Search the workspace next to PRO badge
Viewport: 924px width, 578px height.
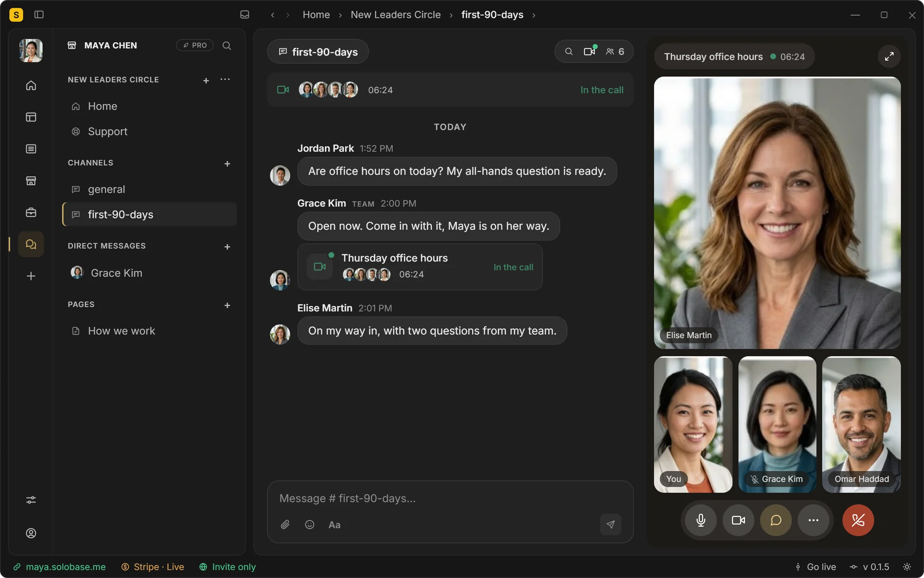pos(227,46)
